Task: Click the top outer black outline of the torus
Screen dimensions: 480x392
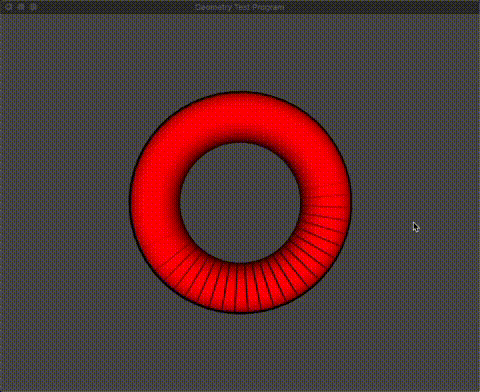Action: click(240, 92)
